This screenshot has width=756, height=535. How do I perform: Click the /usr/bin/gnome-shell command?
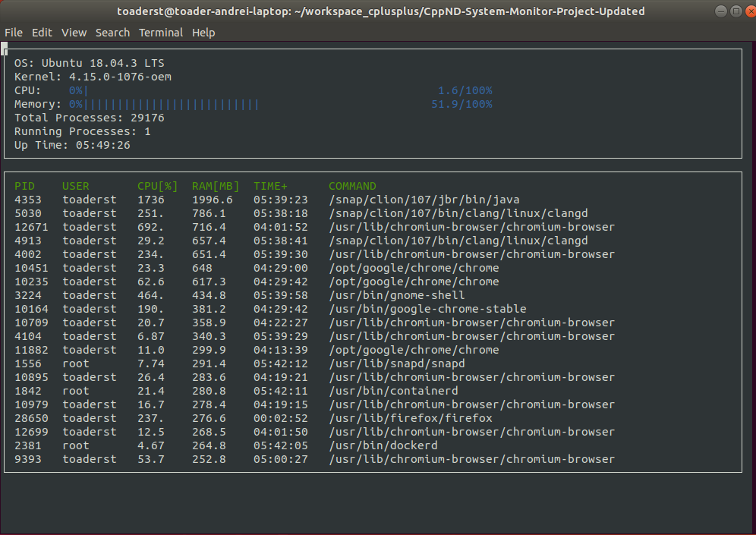[x=397, y=295]
